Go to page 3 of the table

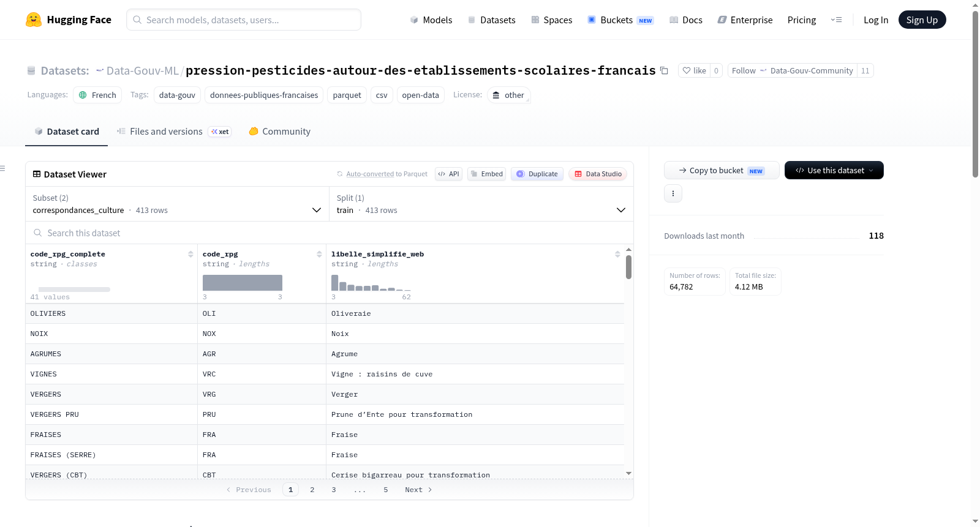click(x=333, y=490)
